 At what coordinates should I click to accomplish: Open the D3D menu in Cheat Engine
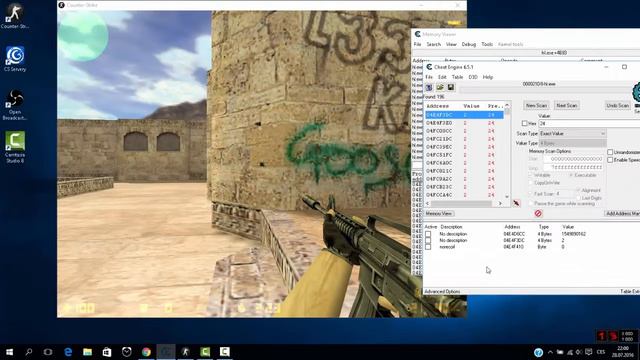click(x=473, y=77)
